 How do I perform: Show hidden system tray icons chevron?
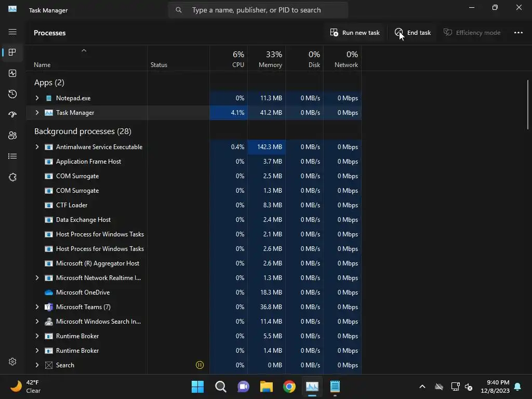point(422,387)
